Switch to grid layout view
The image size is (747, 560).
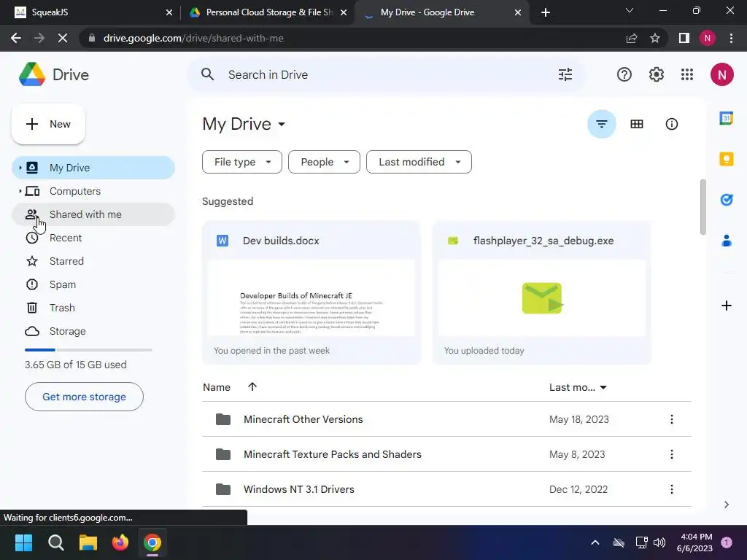(636, 124)
